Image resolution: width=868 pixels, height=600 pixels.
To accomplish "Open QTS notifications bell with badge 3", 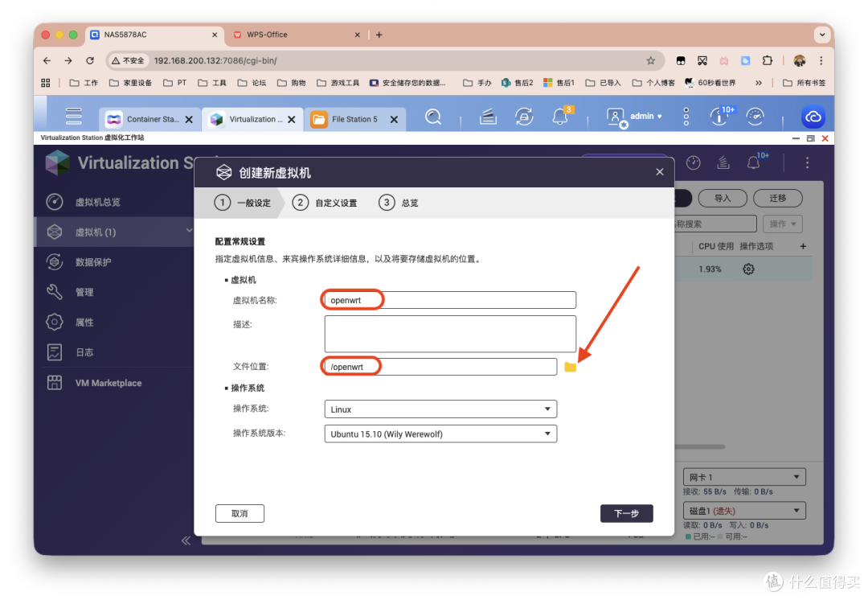I will [560, 117].
